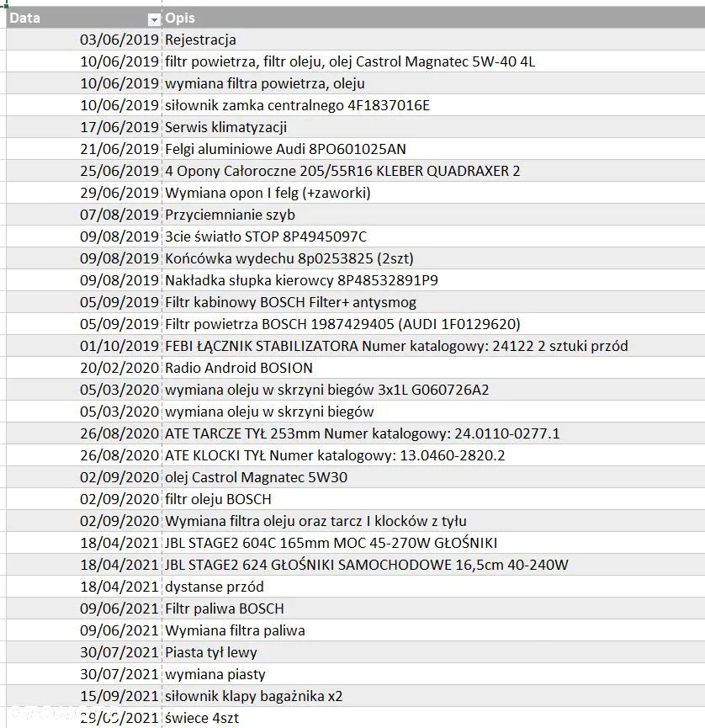Click the świece 4szt cell
The height and width of the screenshot is (728, 705).
202,718
